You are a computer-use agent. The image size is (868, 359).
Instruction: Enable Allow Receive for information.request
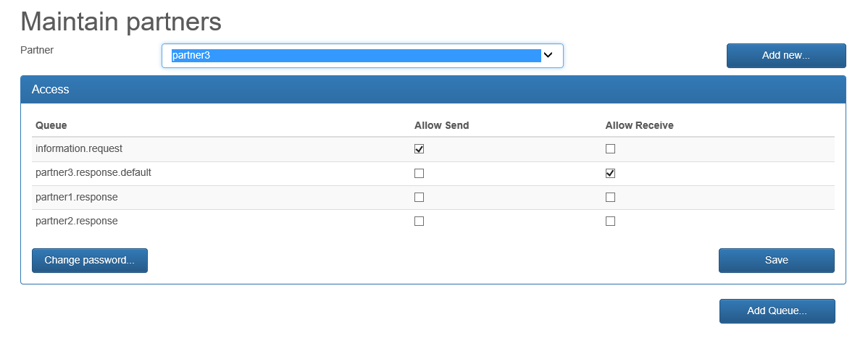(x=610, y=149)
